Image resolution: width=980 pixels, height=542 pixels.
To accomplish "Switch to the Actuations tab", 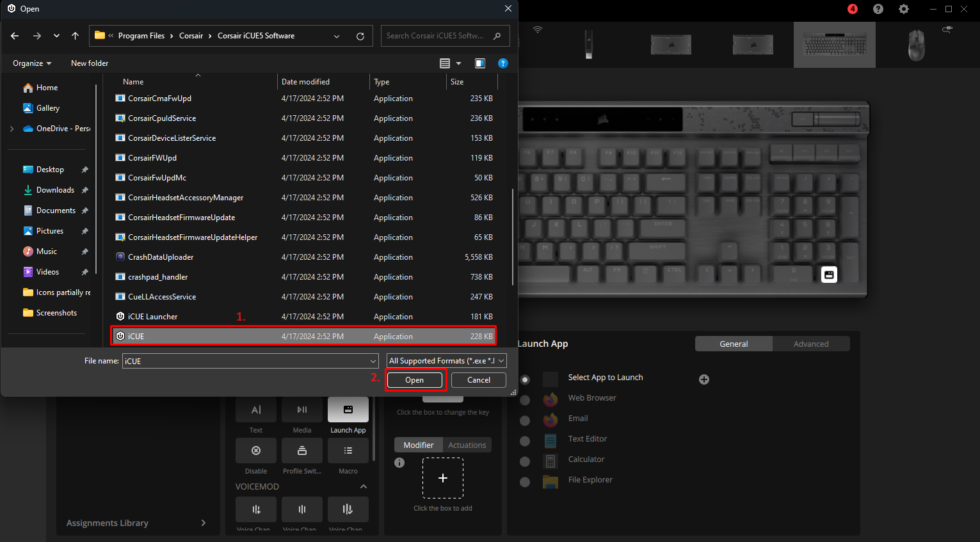I will [467, 445].
